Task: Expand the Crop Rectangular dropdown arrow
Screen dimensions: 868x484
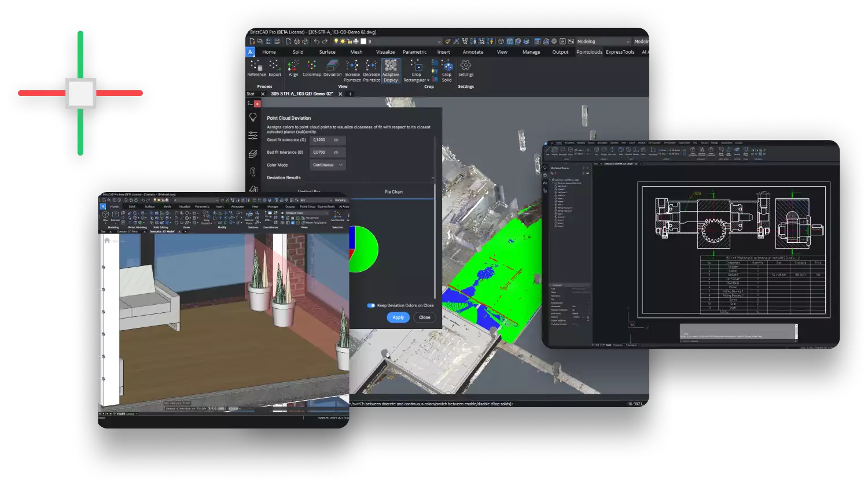Action: [428, 80]
